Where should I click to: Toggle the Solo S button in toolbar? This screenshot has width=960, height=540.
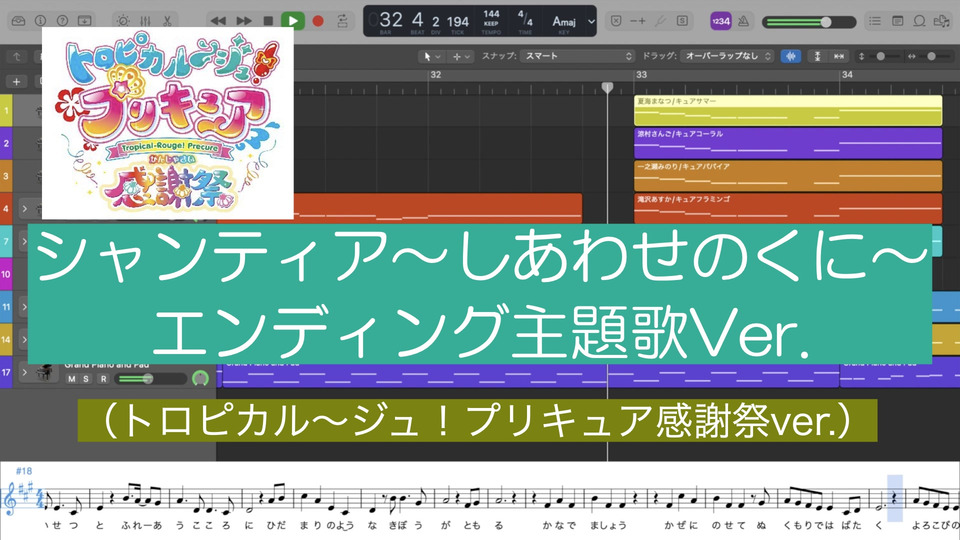click(682, 21)
